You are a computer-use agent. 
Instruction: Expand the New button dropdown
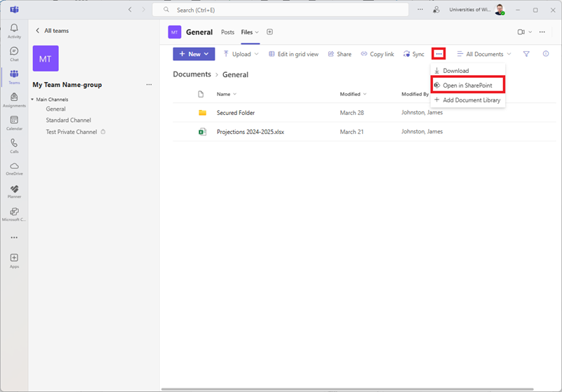click(207, 54)
